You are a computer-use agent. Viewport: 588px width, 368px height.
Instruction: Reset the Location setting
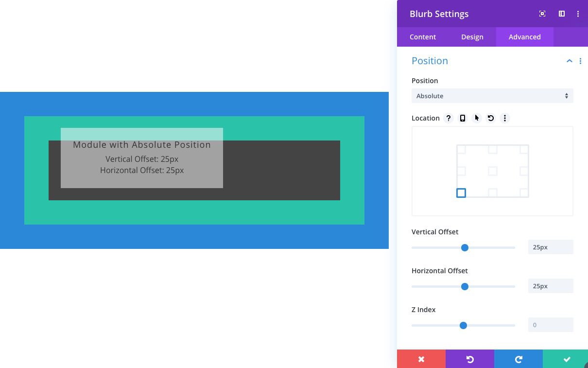pyautogui.click(x=491, y=118)
